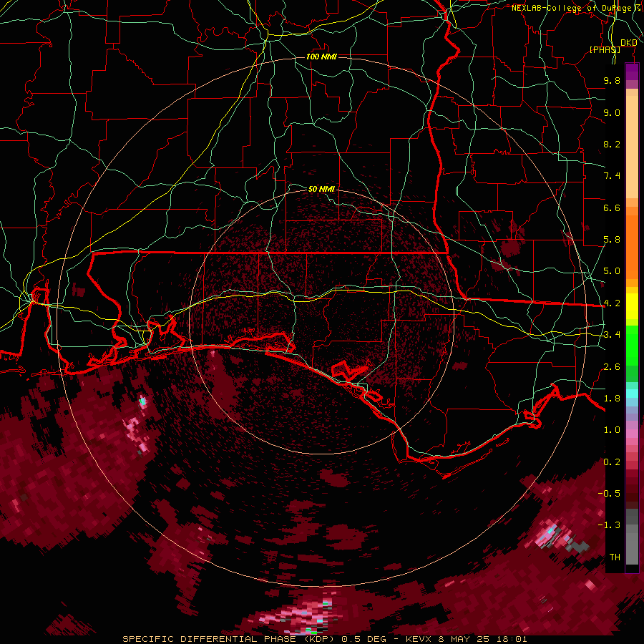Pick the pink segment of the color bar

tap(632, 434)
